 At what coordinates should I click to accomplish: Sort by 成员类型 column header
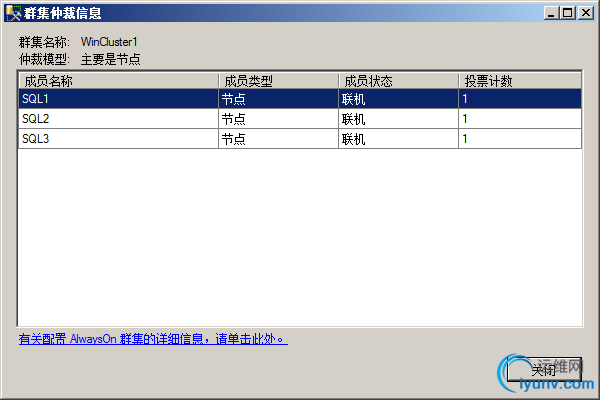click(x=279, y=81)
